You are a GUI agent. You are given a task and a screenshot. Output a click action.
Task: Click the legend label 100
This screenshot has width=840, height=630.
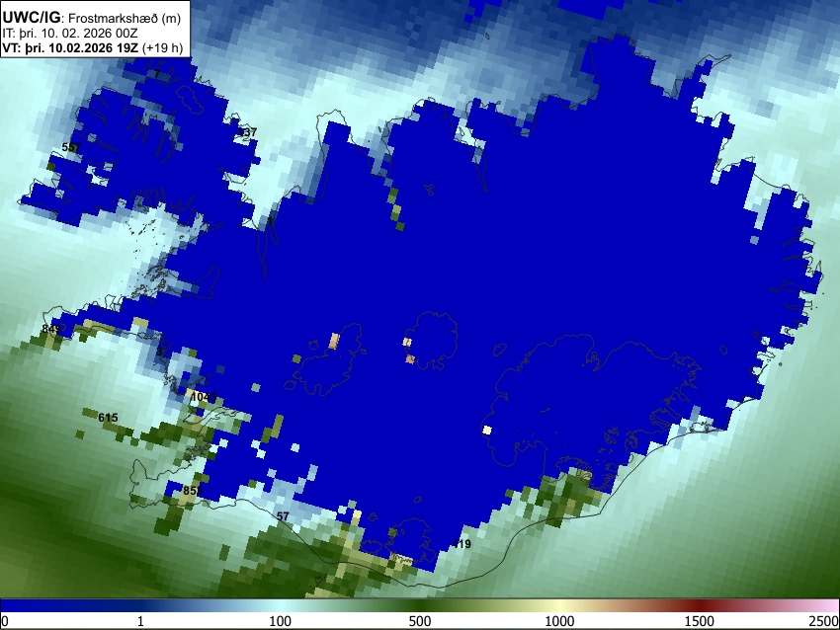point(281,621)
